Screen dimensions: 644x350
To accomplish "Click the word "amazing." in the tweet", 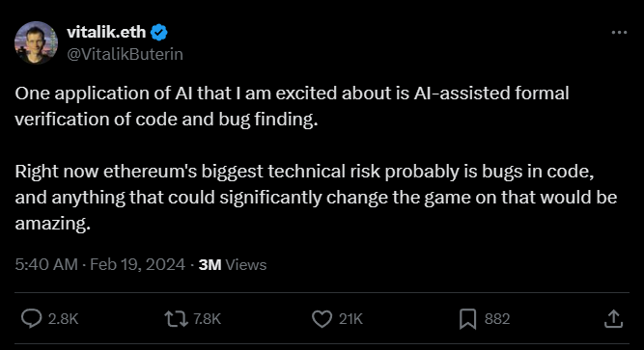I will tap(52, 224).
